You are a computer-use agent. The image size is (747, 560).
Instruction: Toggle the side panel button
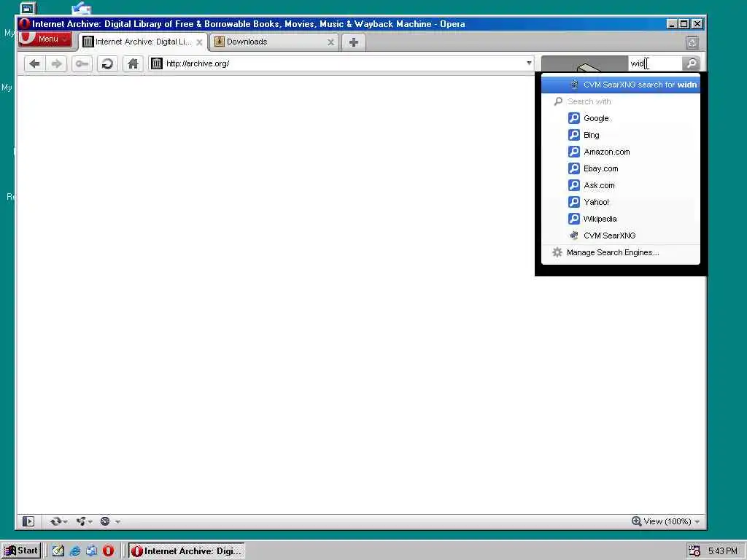[x=28, y=521]
